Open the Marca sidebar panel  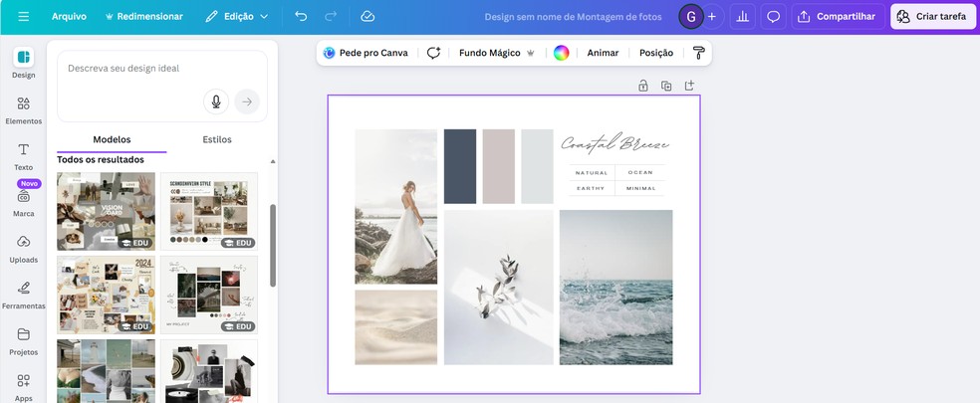pyautogui.click(x=23, y=203)
